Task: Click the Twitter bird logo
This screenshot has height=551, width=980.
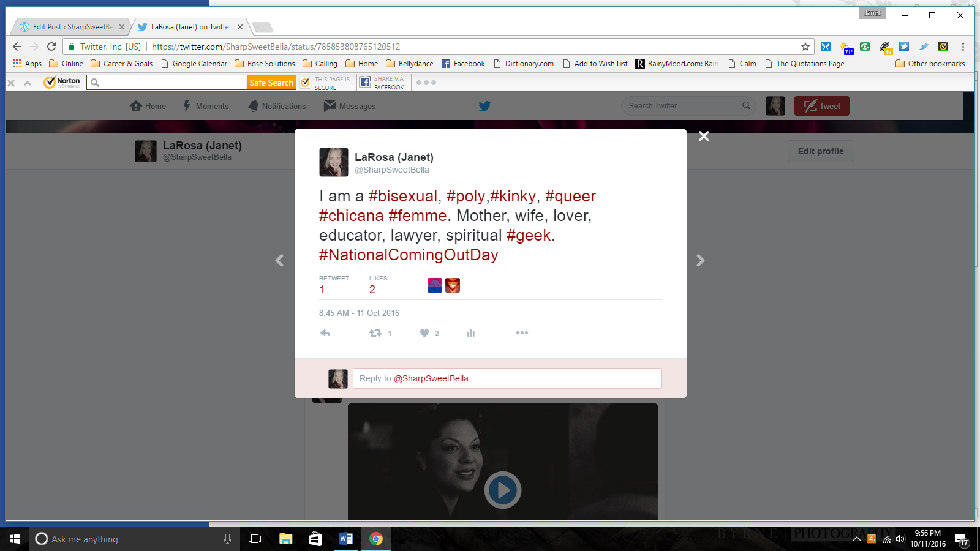Action: pyautogui.click(x=484, y=105)
